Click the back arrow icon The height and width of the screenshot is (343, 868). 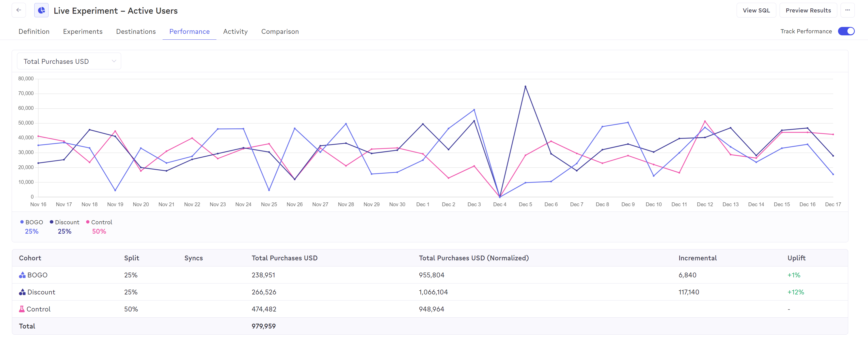[19, 10]
